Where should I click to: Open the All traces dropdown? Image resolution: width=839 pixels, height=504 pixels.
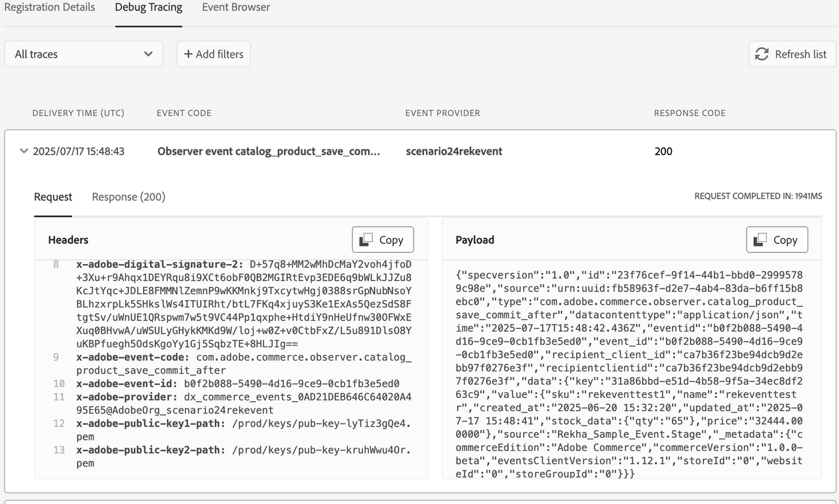pyautogui.click(x=83, y=54)
